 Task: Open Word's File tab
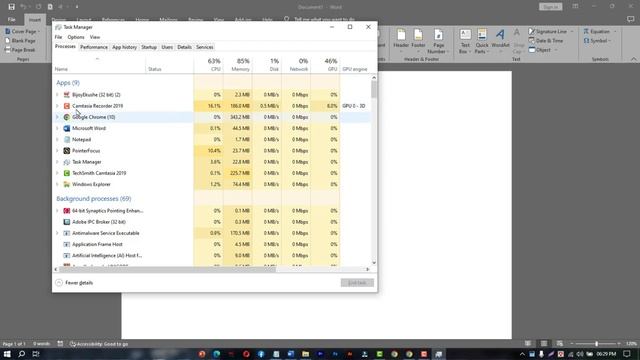click(x=11, y=19)
